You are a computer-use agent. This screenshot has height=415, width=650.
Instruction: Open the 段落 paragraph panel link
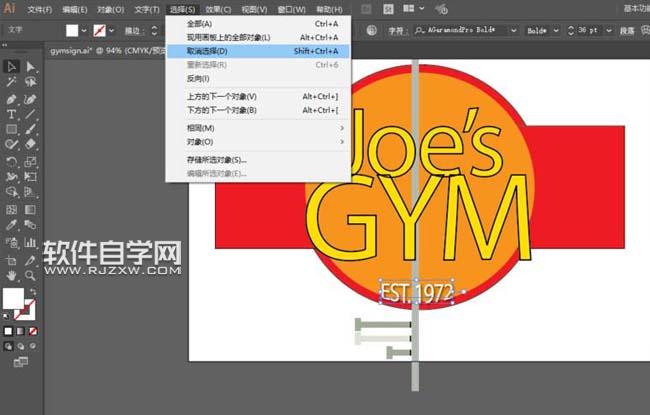tap(627, 31)
